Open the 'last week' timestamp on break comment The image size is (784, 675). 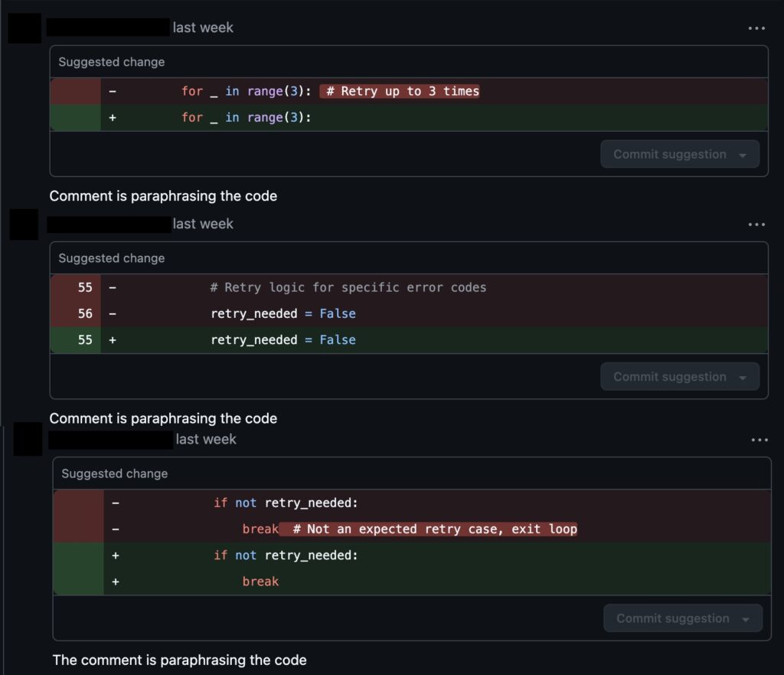pyautogui.click(x=206, y=439)
